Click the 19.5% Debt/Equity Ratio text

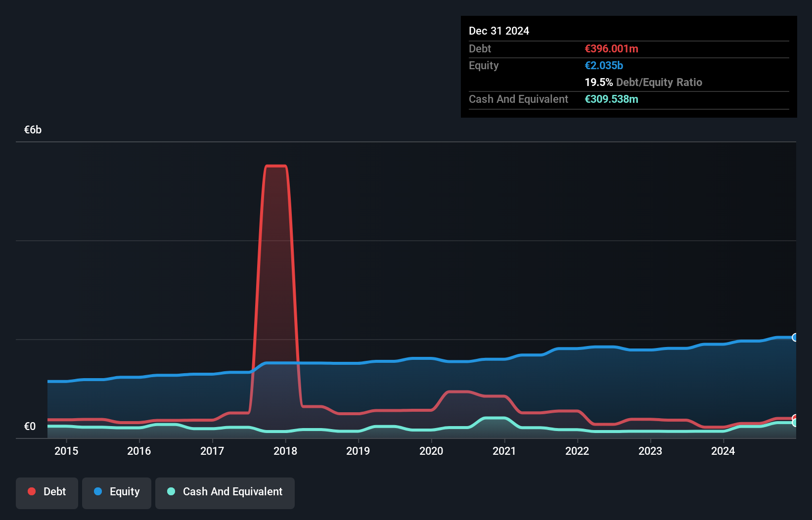(x=643, y=82)
